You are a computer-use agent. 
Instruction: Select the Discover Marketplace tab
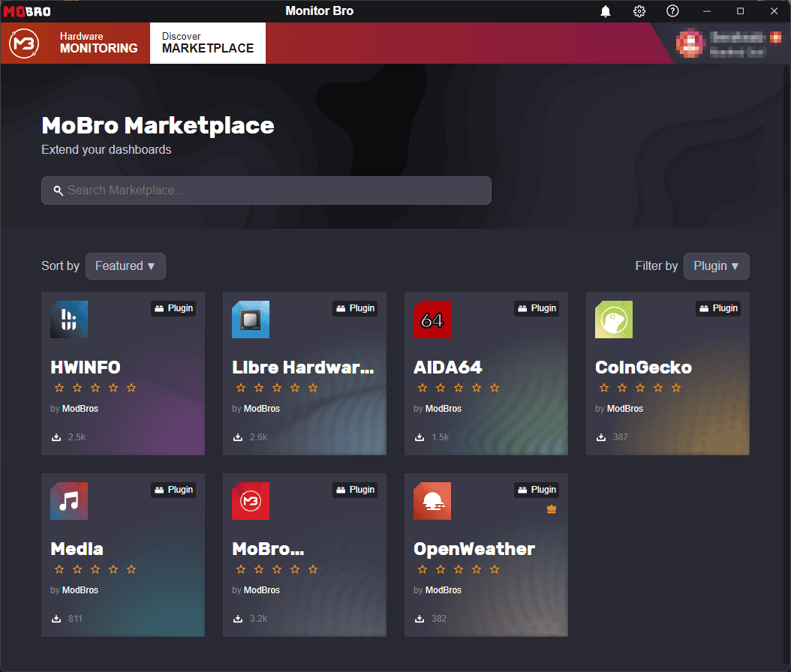(208, 43)
